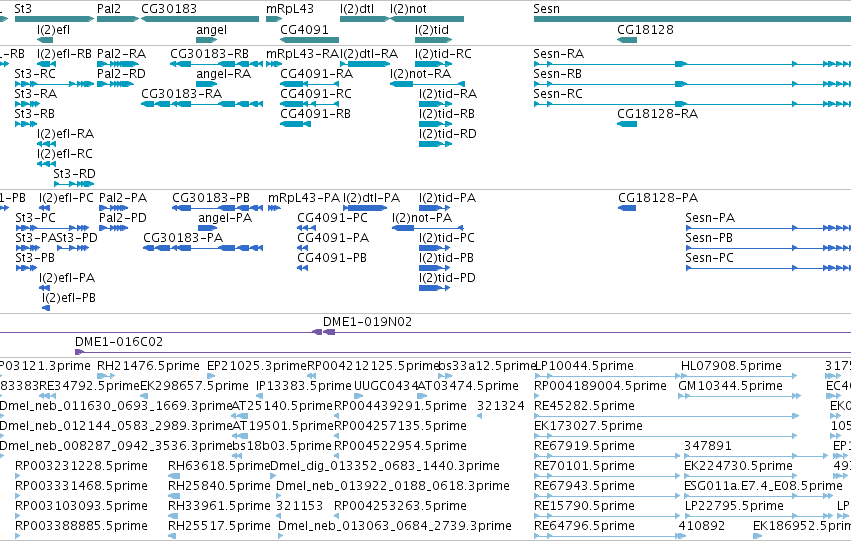
Task: Open the Sesn gene feature
Action: (x=692, y=19)
